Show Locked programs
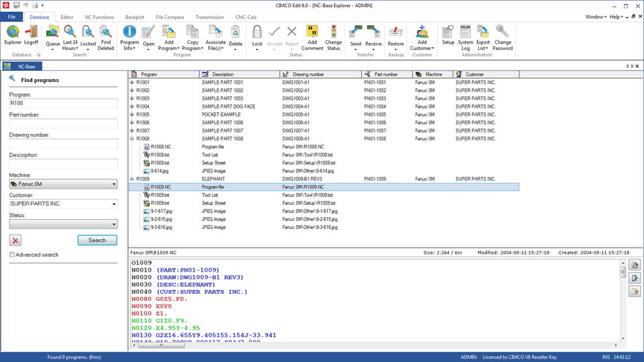 coord(88,37)
